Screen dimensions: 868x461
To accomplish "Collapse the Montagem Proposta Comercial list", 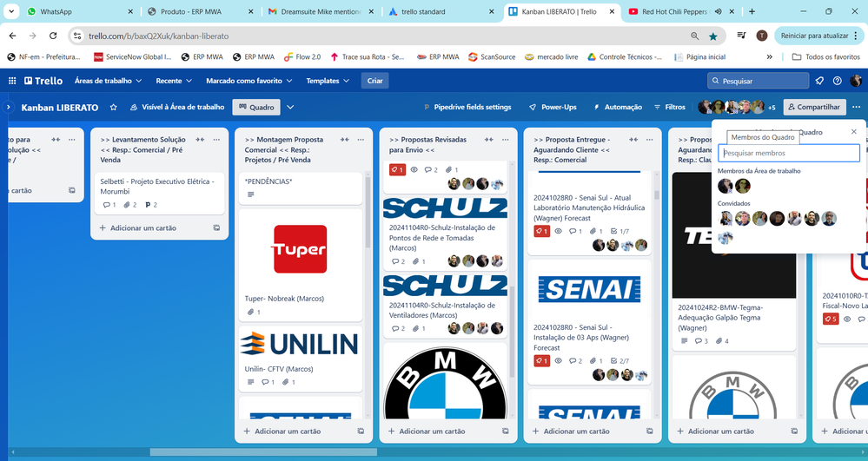I will (344, 140).
